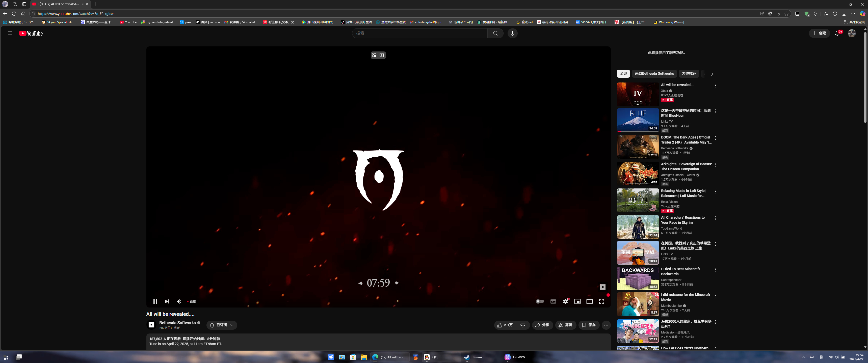Image resolution: width=868 pixels, height=363 pixels.
Task: Open options for Beat Minecraft Backwards video
Action: coord(715,270)
